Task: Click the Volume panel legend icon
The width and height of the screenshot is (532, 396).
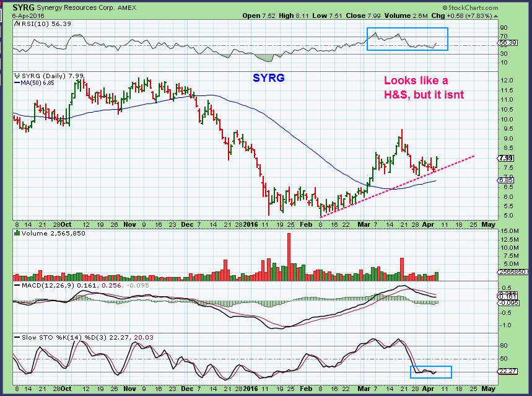Action: [17, 233]
